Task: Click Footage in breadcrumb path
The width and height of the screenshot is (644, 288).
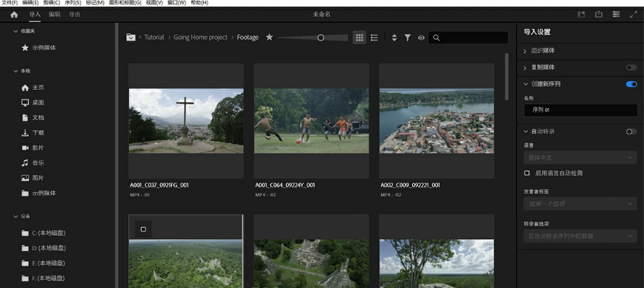Action: [248, 38]
